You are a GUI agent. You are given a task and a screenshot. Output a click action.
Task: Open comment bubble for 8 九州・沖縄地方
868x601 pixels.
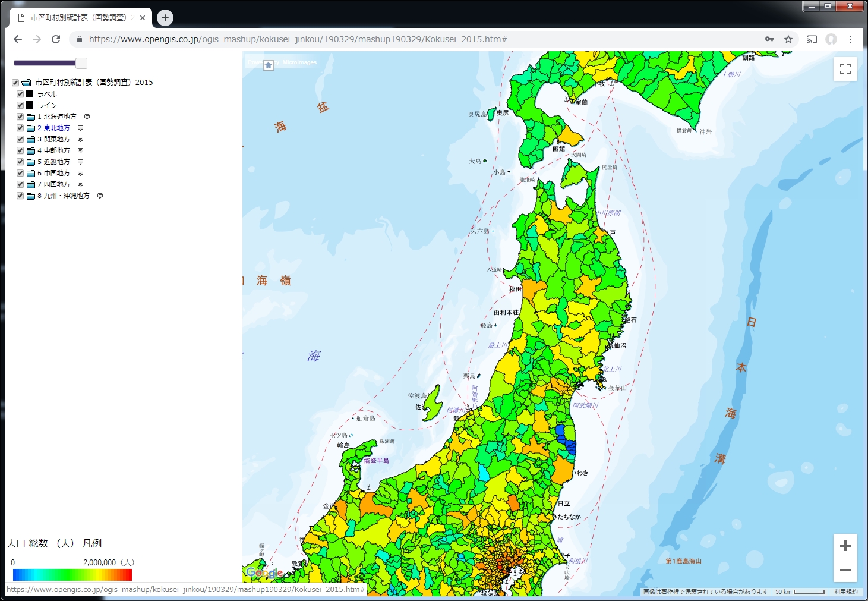100,196
